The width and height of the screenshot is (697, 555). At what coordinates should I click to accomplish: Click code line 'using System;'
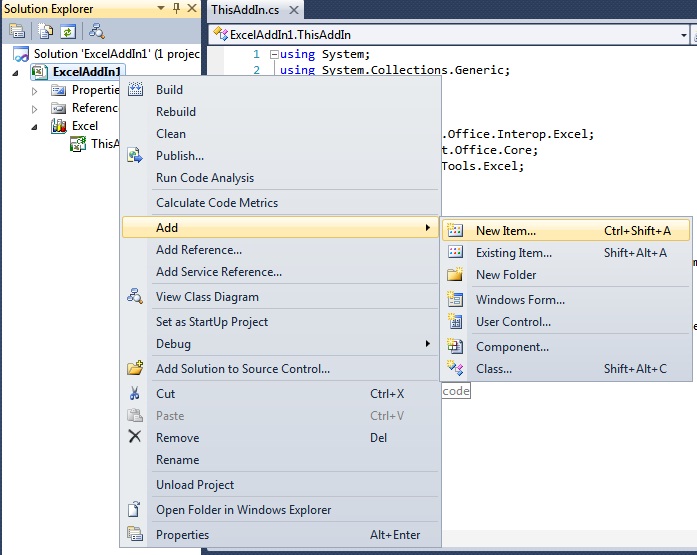tap(325, 54)
